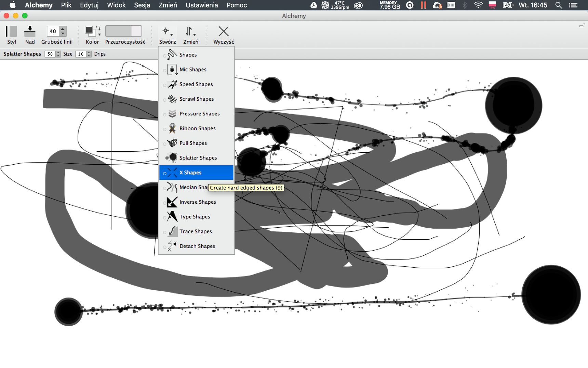Toggle radio button beside Pressure Shapes
The height and width of the screenshot is (368, 588).
(x=165, y=114)
